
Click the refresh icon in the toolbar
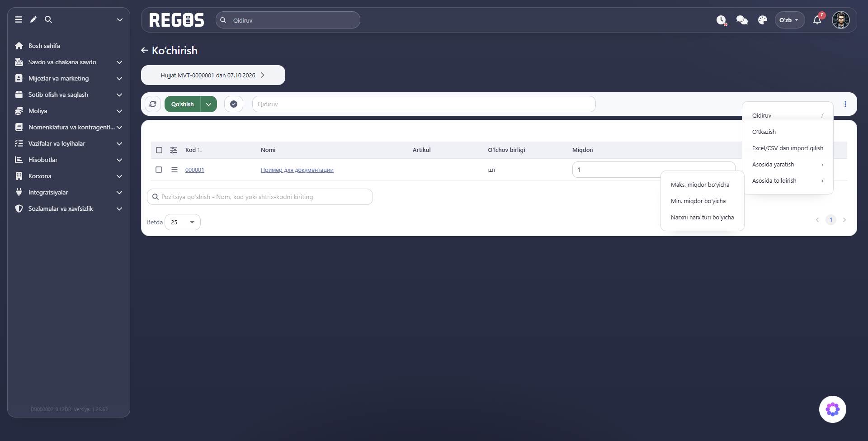[153, 104]
